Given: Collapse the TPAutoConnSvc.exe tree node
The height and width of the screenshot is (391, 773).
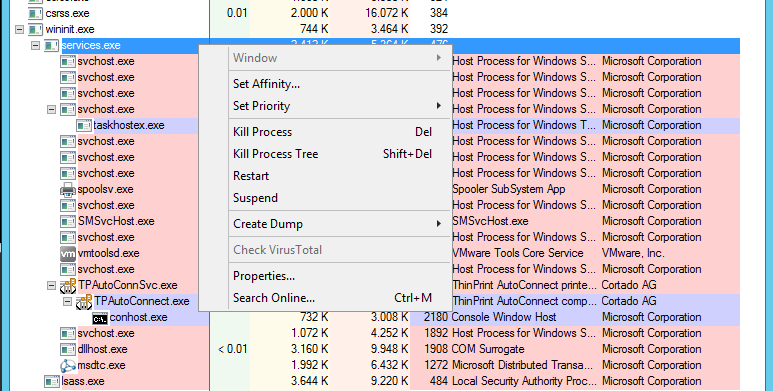Looking at the screenshot, I should (x=51, y=285).
